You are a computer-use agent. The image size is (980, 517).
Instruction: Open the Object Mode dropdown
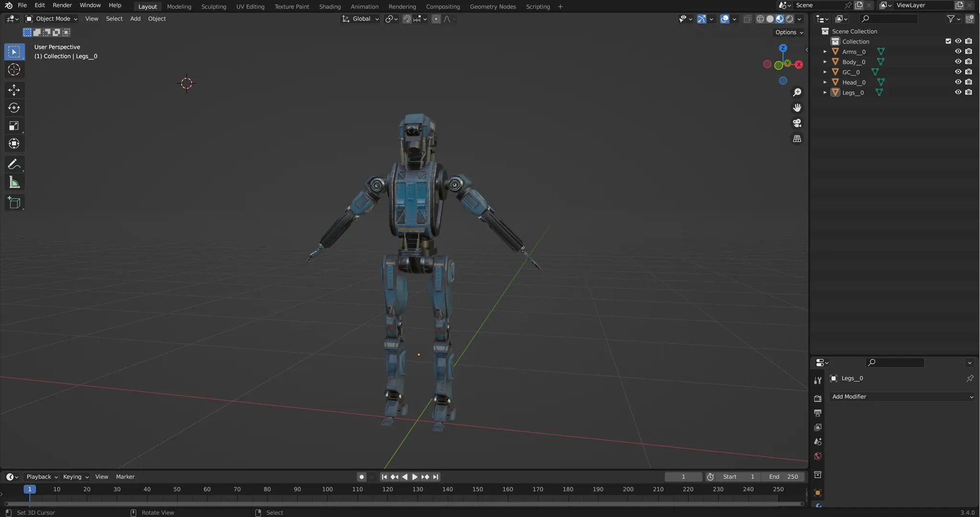[x=52, y=19]
